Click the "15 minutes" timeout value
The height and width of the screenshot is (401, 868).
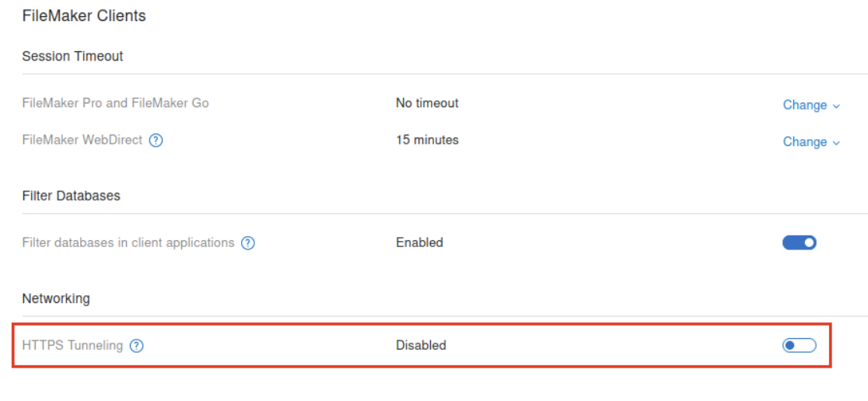tap(427, 140)
